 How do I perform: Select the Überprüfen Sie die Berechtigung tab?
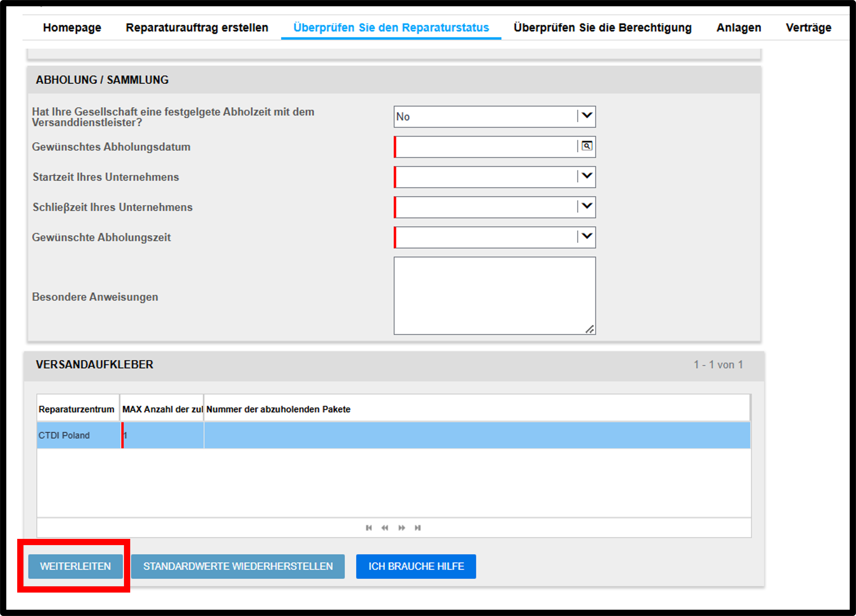pyautogui.click(x=602, y=28)
